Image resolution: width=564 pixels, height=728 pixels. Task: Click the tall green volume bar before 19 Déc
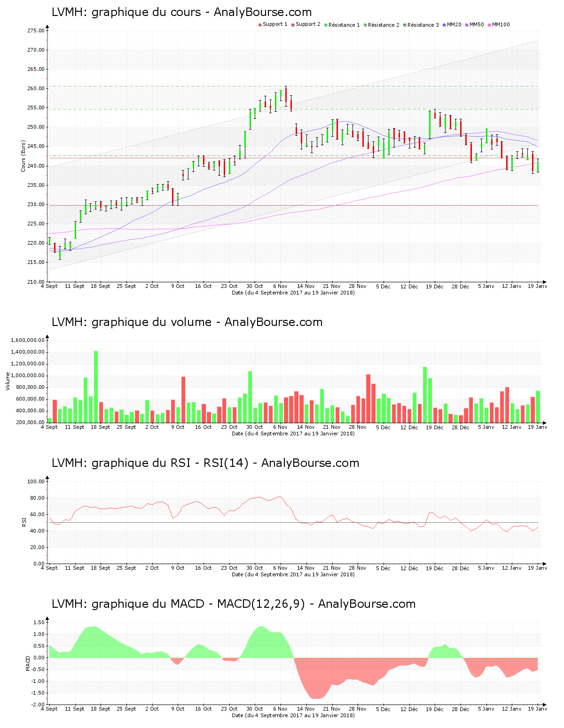(x=425, y=395)
